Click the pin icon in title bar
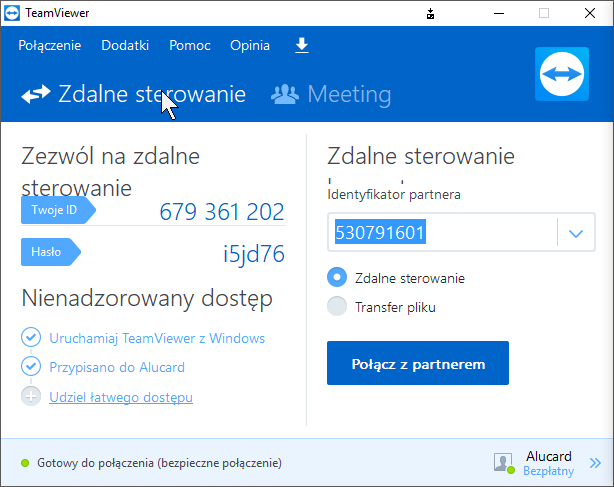614x487 pixels. [x=430, y=14]
